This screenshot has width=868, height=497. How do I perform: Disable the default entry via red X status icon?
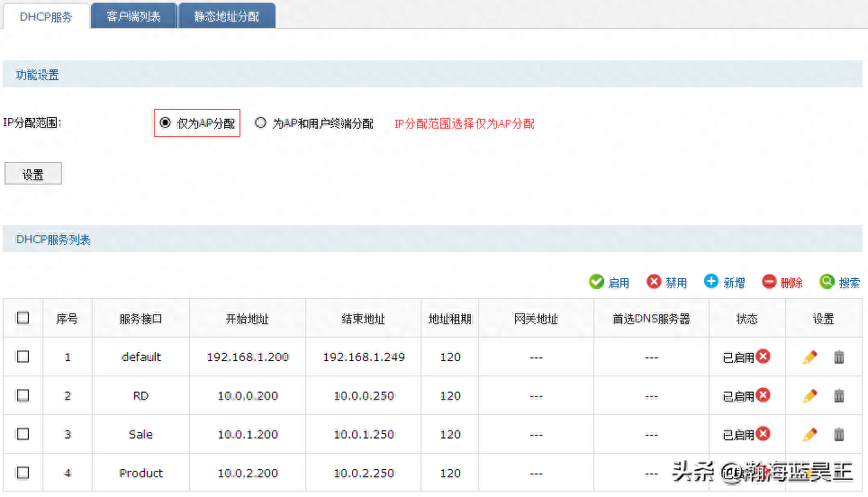(x=764, y=357)
